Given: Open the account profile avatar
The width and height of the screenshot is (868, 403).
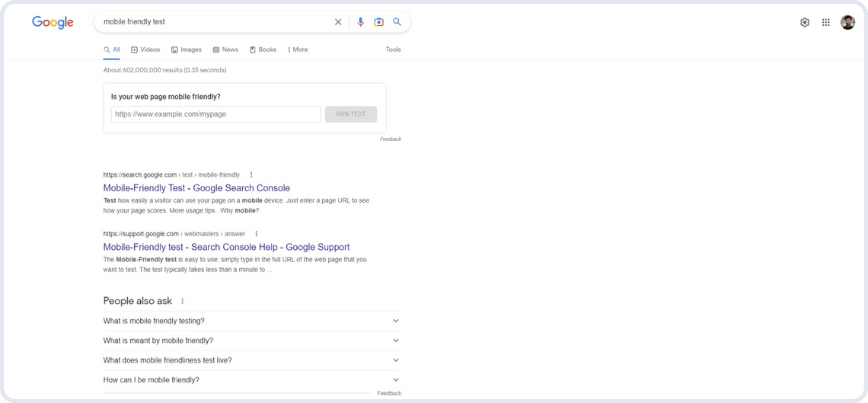Looking at the screenshot, I should point(847,23).
